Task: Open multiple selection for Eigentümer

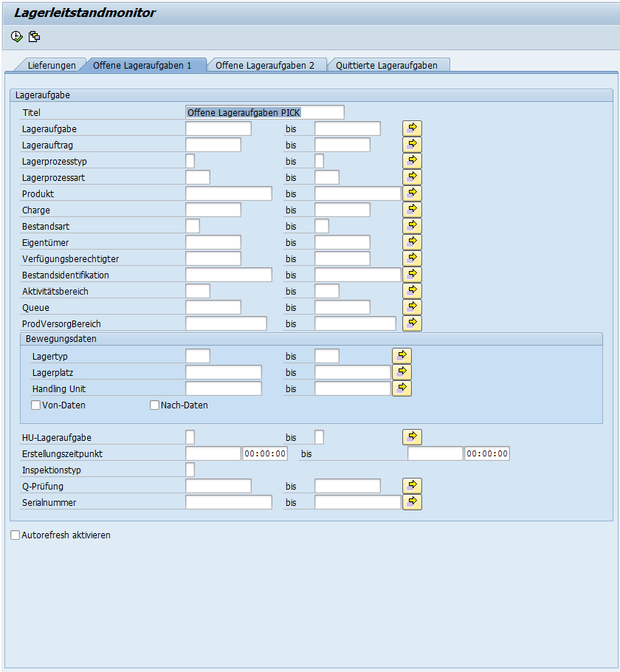Action: click(412, 242)
